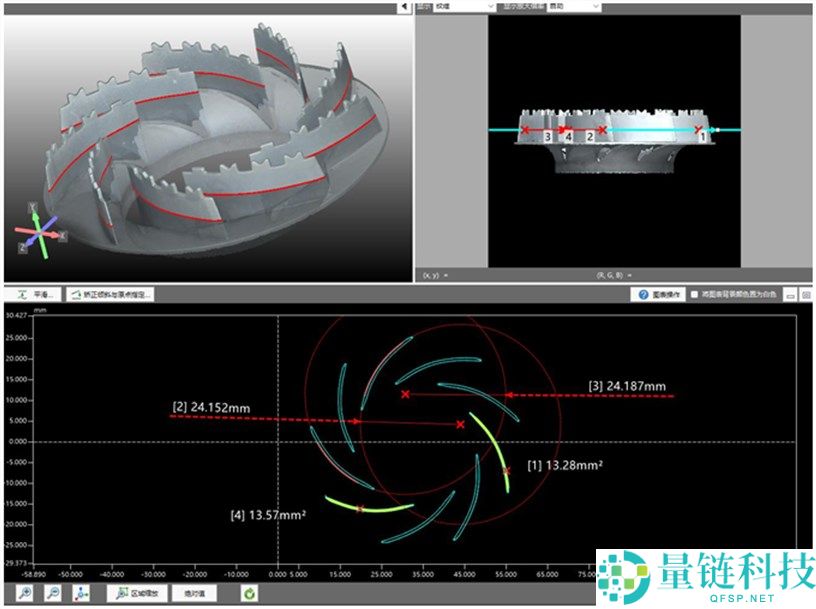This screenshot has height=609, width=816.
Task: Select the [3] 24.187mm measurement label
Action: click(x=627, y=386)
